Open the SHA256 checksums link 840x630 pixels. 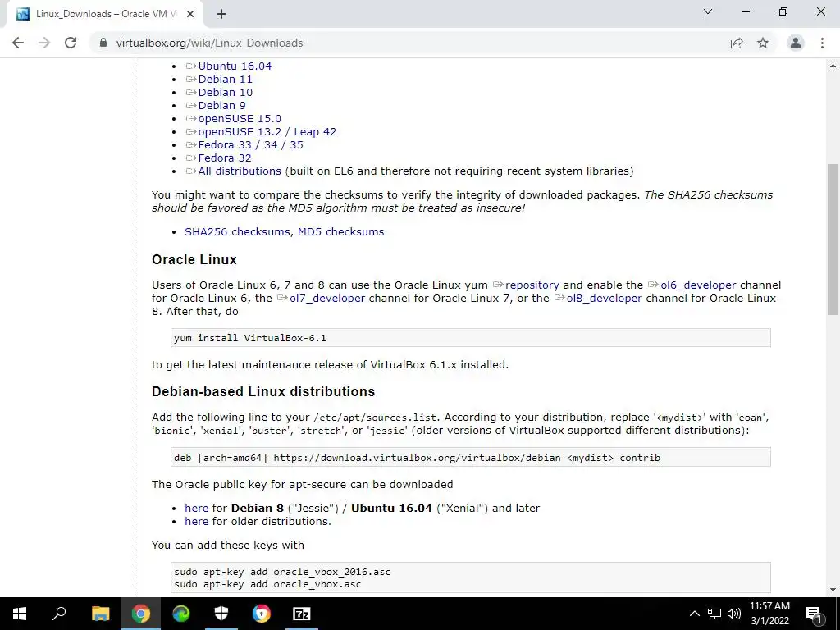tap(238, 232)
